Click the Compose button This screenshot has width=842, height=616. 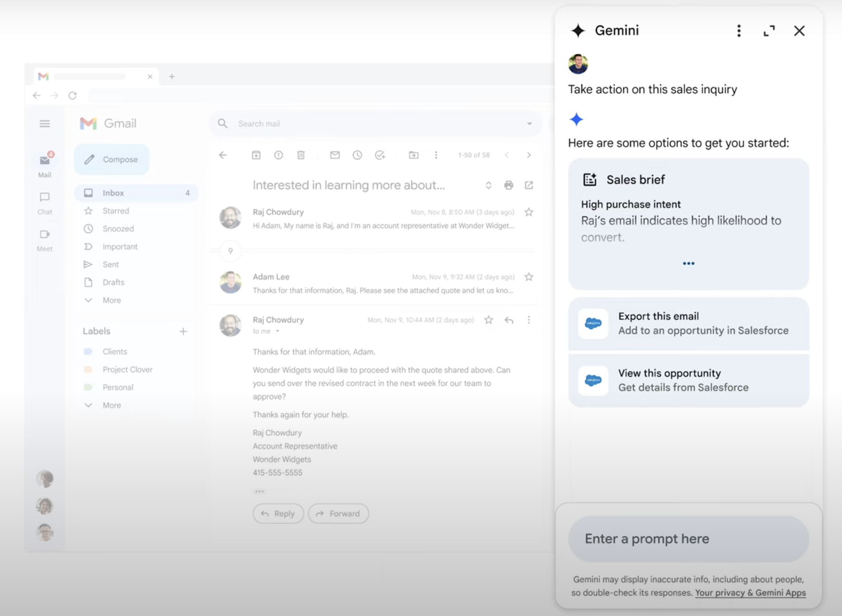tap(112, 160)
